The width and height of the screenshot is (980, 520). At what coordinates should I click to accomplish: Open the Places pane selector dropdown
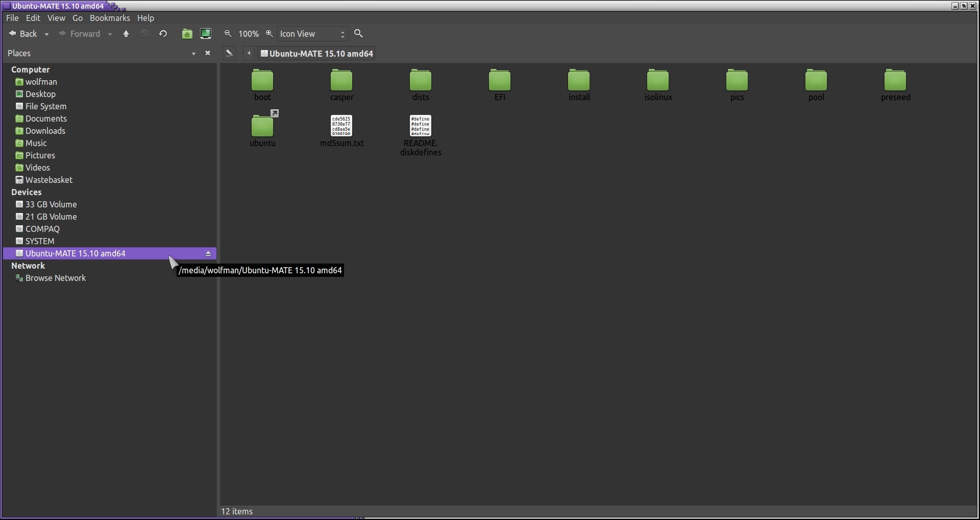(193, 53)
